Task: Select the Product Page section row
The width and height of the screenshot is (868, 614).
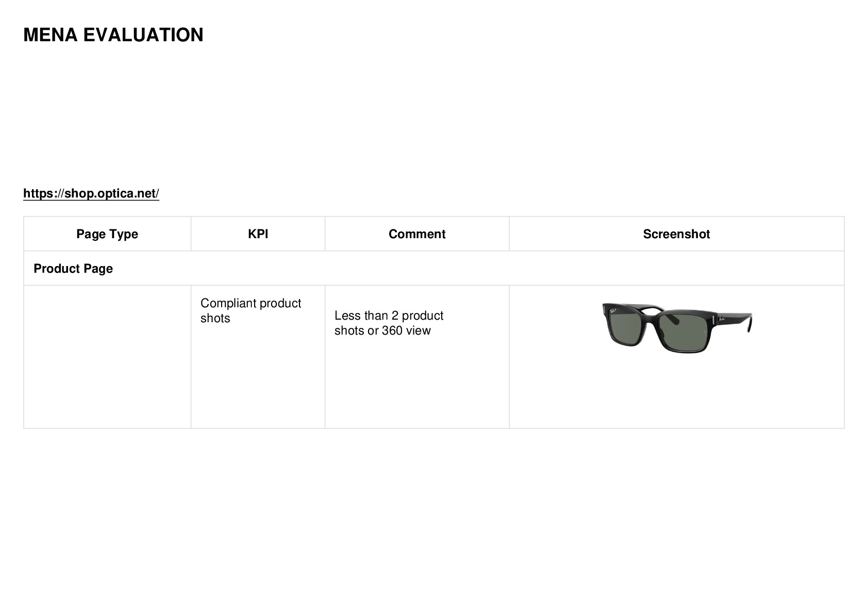Action: pyautogui.click(x=434, y=268)
